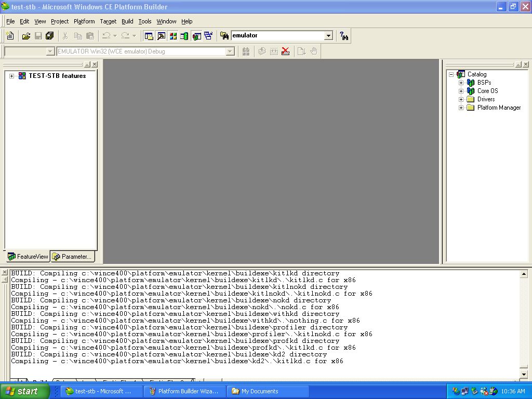532x399 pixels.
Task: Switch to Platform Builder Wizard taskbar button
Action: pos(184,391)
